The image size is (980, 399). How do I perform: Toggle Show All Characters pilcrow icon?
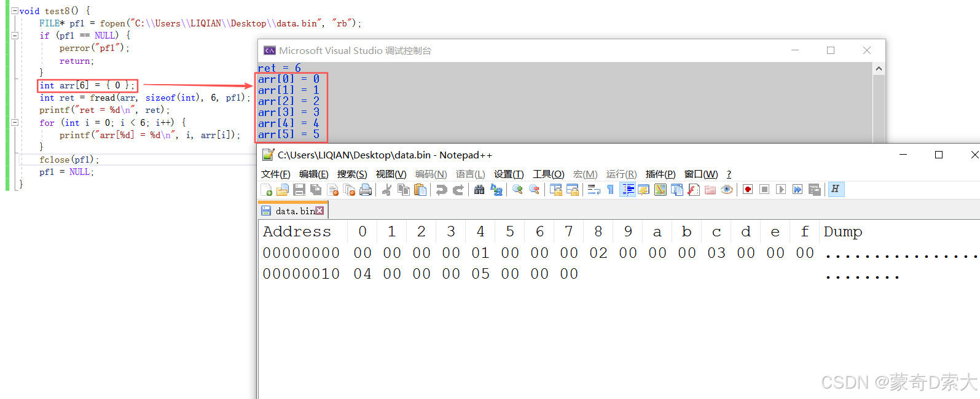610,190
